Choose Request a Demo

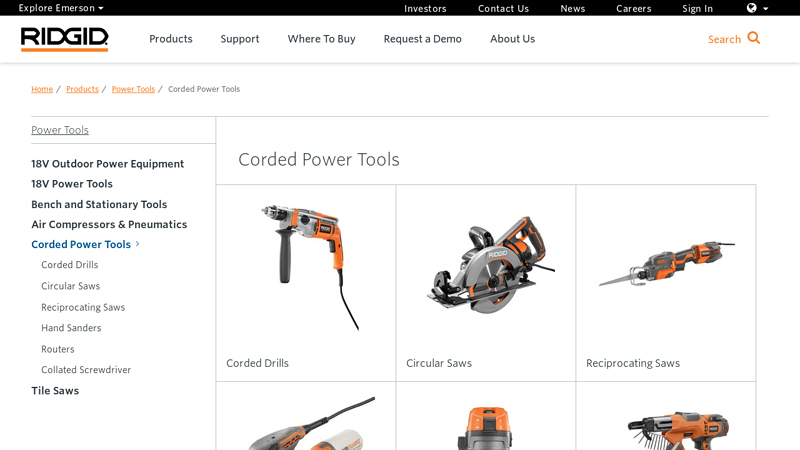tap(422, 39)
